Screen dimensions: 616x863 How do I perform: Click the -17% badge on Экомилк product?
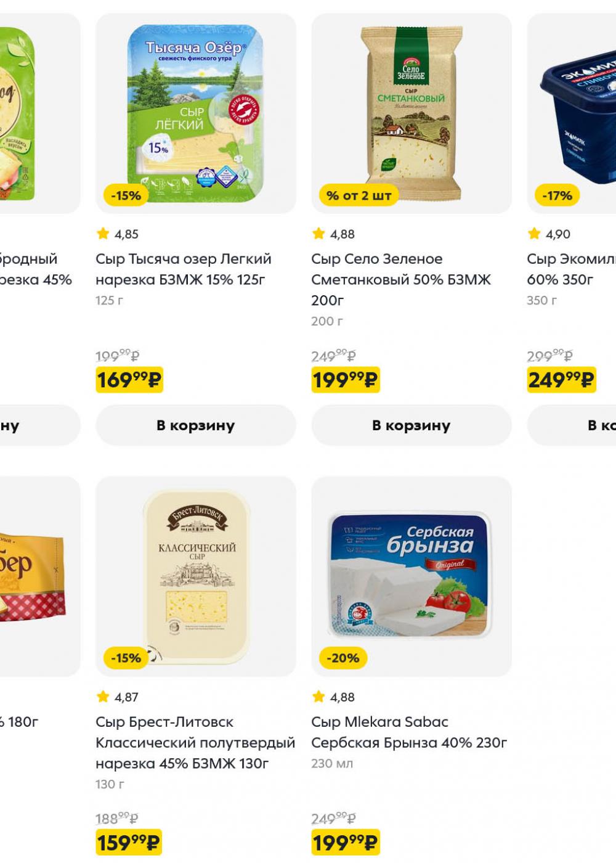557,196
